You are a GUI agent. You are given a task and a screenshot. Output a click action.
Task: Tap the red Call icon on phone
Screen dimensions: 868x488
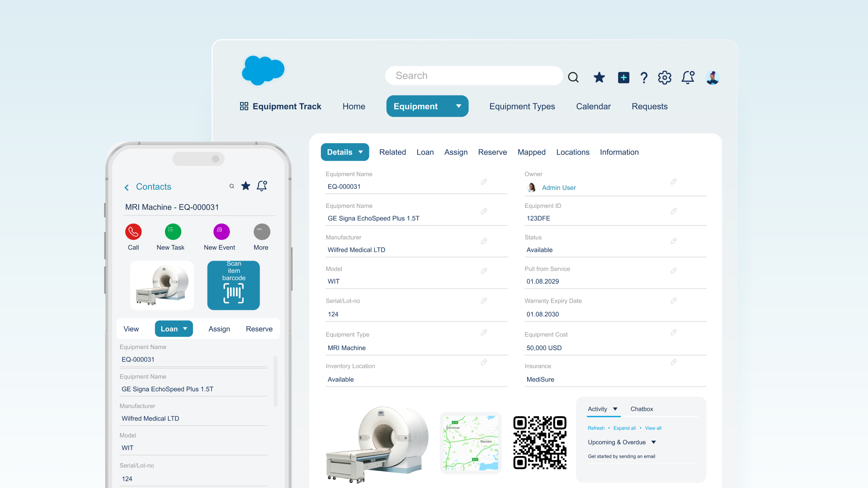pyautogui.click(x=133, y=232)
